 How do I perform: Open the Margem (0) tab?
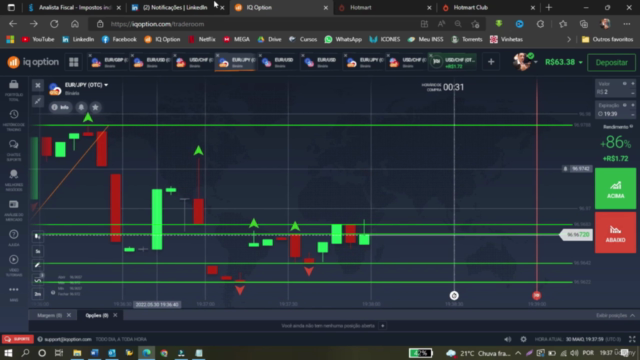tap(49, 315)
